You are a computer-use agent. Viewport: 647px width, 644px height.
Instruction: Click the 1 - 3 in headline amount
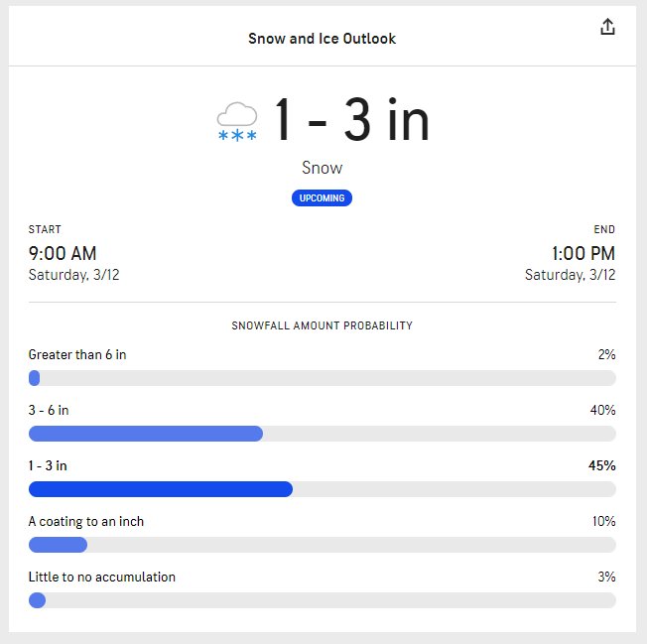tap(352, 120)
